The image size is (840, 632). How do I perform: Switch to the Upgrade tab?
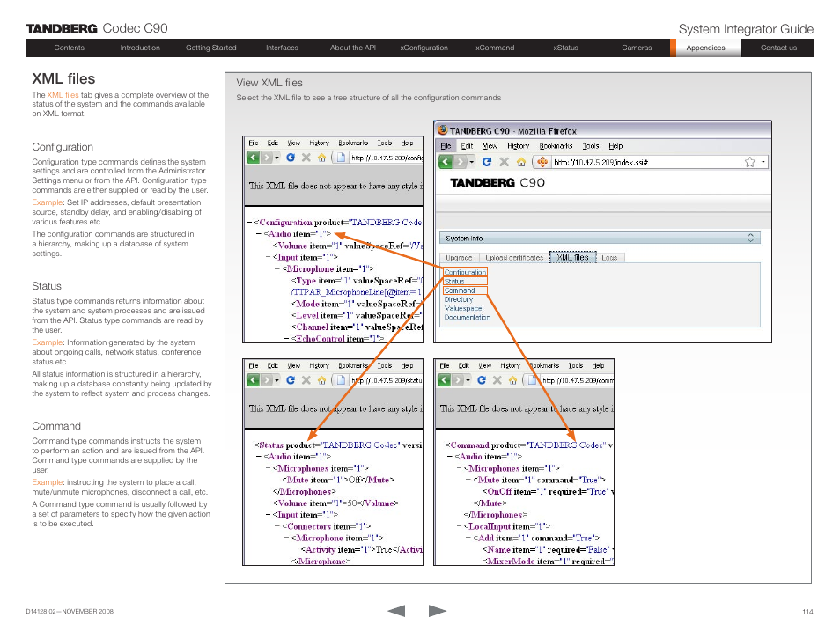coord(459,258)
